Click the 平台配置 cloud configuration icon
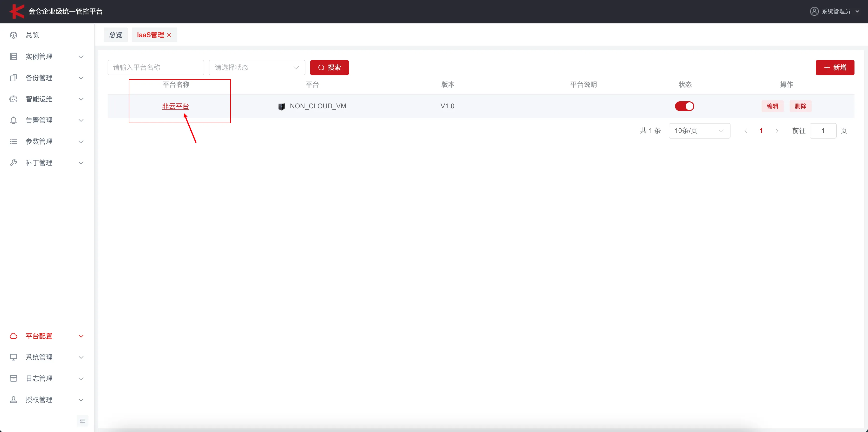The width and height of the screenshot is (868, 432). (13, 336)
